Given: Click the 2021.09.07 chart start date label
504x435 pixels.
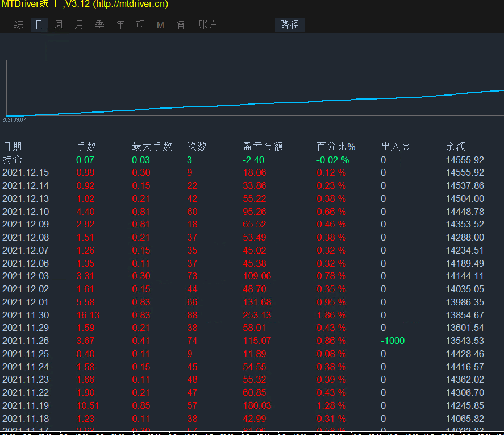Looking at the screenshot, I should (x=14, y=119).
